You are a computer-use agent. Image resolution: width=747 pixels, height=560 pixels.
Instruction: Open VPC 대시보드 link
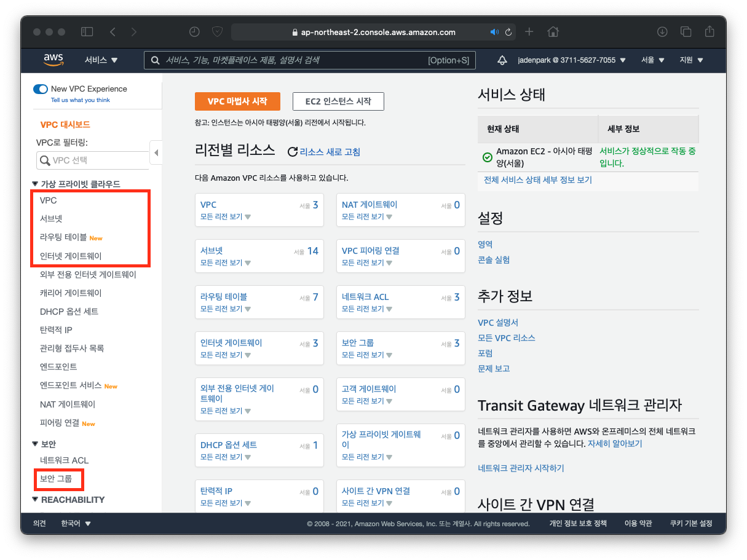(x=65, y=124)
